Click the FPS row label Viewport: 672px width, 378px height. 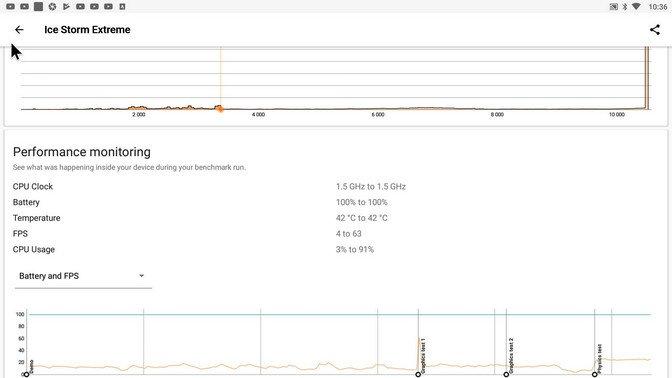20,234
